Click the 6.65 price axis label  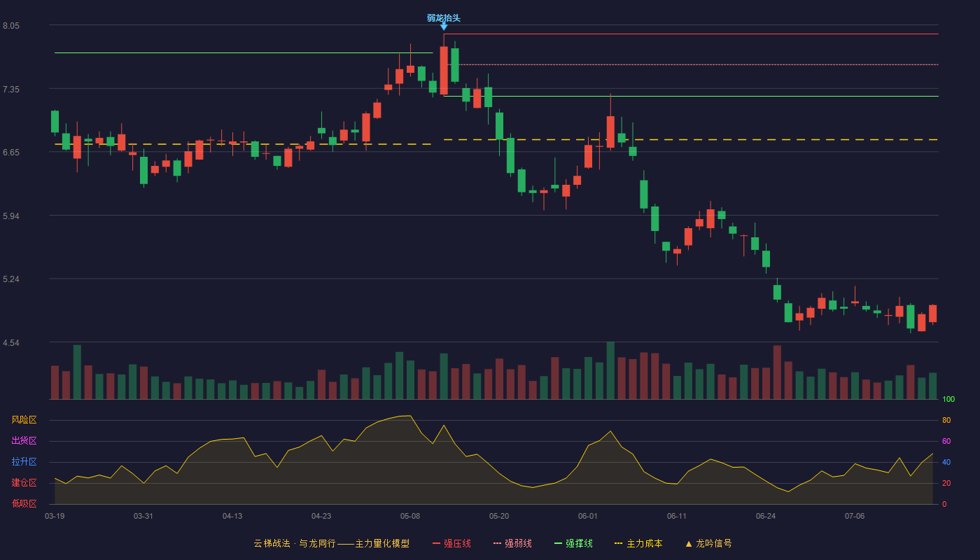11,153
